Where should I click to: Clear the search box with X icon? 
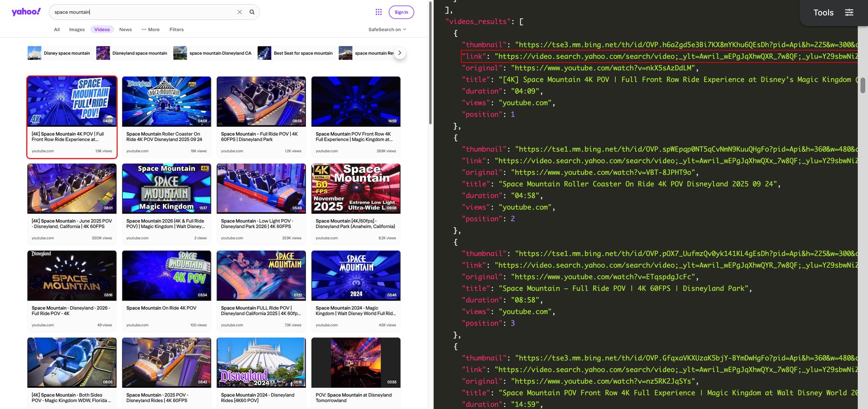(x=240, y=12)
